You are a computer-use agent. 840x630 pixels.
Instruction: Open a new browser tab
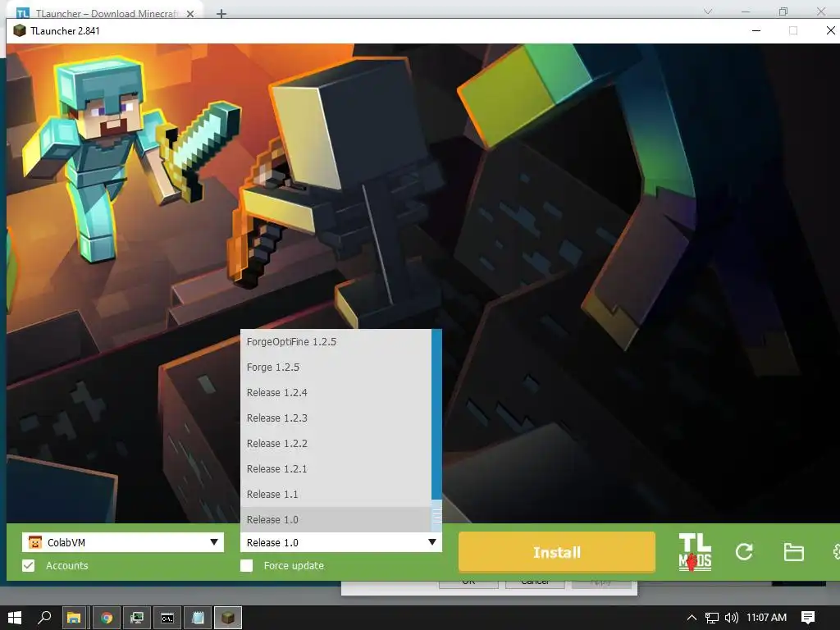tap(221, 14)
